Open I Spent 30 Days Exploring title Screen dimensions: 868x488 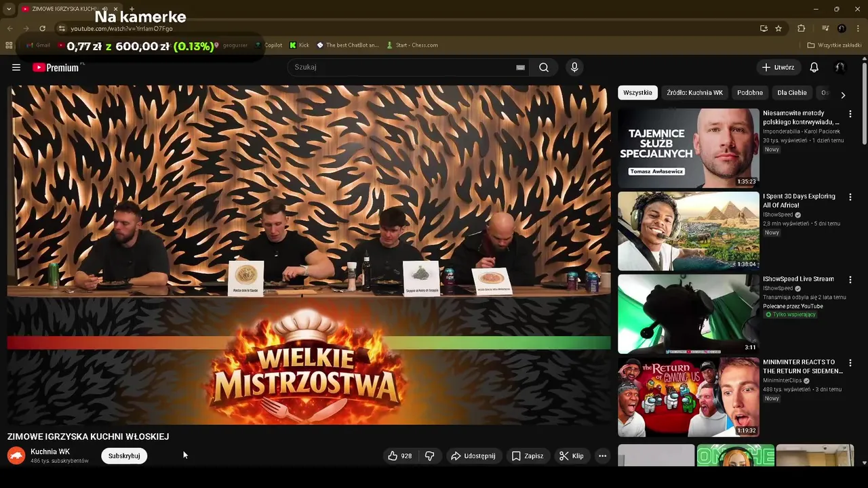pyautogui.click(x=799, y=201)
